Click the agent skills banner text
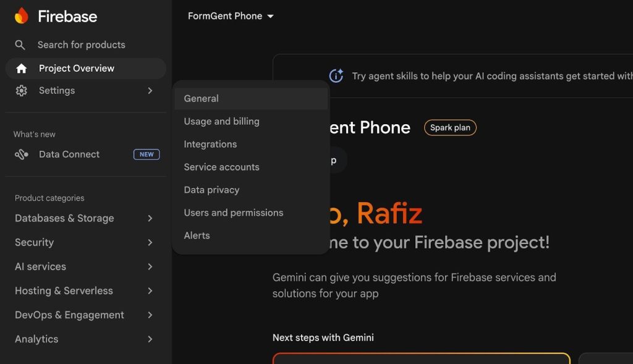Viewport: 633px width, 364px height. [492, 76]
